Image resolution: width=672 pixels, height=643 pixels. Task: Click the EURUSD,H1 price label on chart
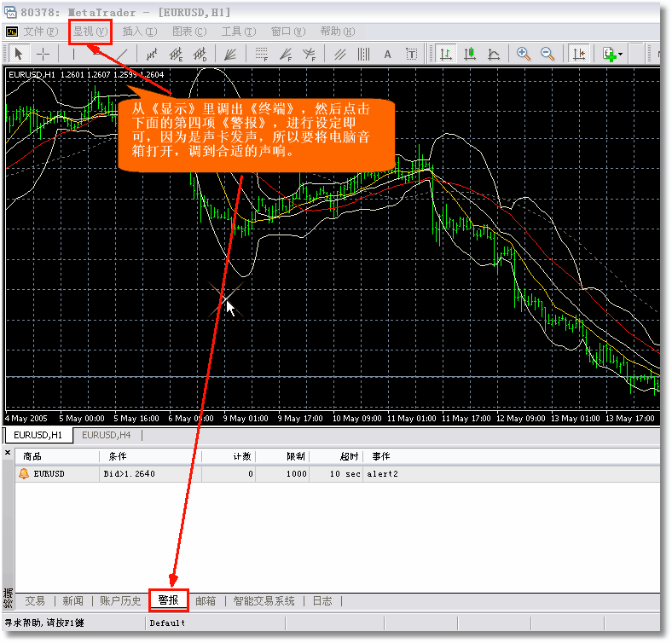pyautogui.click(x=86, y=74)
